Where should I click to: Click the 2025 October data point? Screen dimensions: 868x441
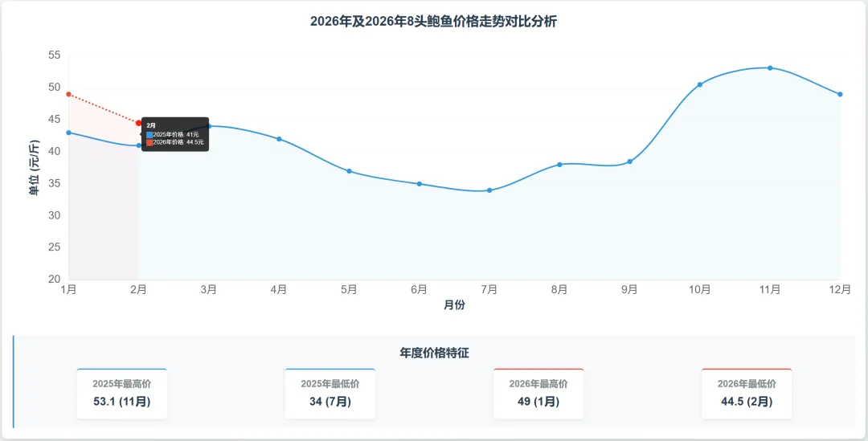pos(700,84)
